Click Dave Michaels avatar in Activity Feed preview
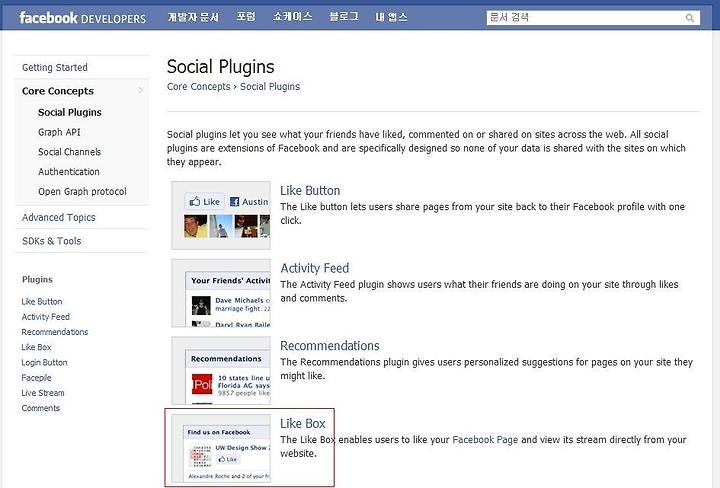Viewport: 720px width, 488px height. (201, 305)
